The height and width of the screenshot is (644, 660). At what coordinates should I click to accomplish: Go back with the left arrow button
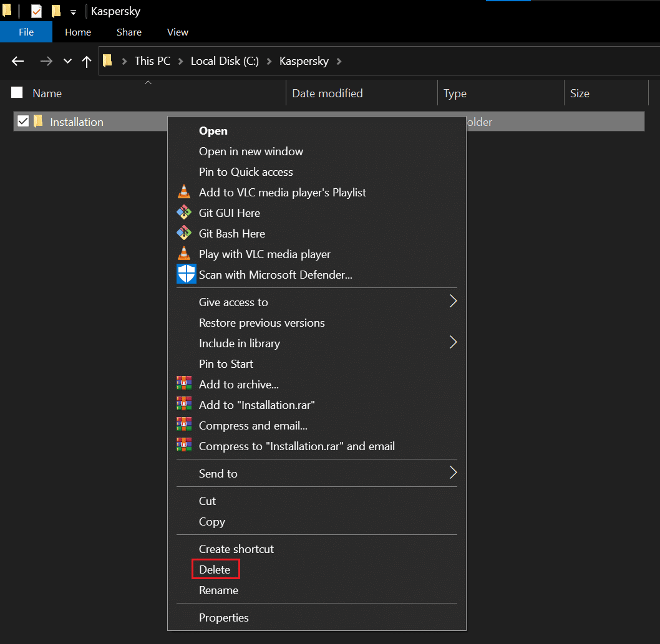(x=17, y=62)
